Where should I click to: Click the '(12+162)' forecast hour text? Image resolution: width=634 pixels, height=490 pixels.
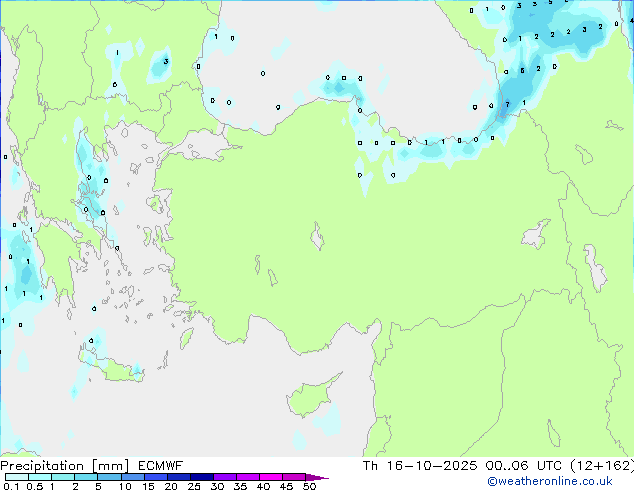602,466
